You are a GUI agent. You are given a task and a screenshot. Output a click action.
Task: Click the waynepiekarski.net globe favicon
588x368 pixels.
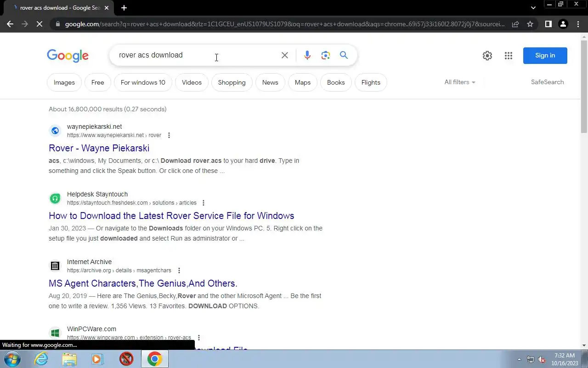coord(55,131)
